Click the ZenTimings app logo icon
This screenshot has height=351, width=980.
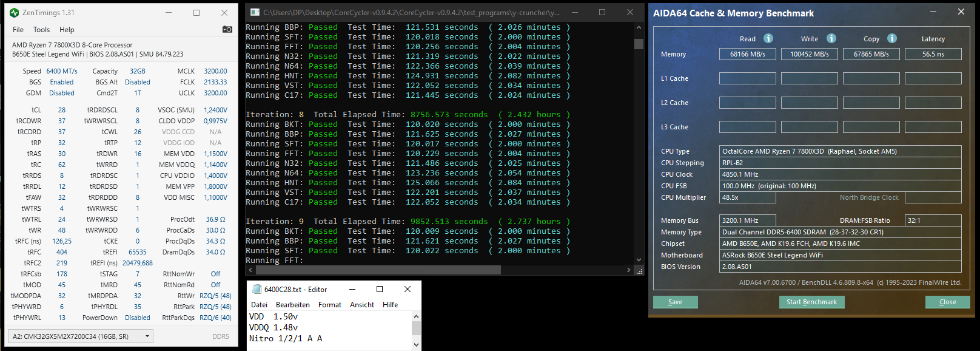15,13
